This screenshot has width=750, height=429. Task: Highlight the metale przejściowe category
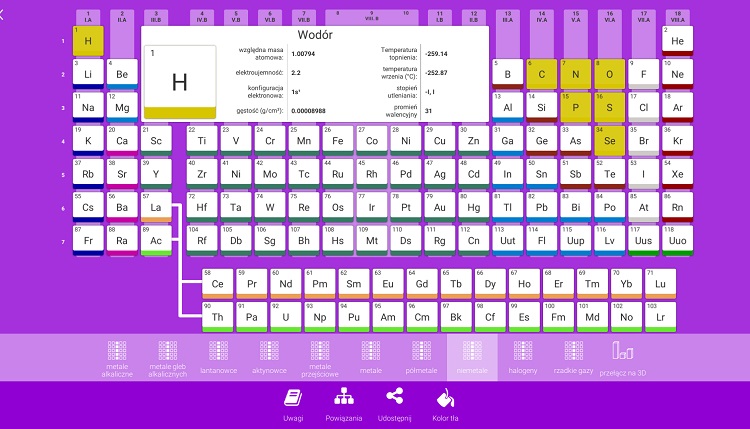[x=320, y=356]
